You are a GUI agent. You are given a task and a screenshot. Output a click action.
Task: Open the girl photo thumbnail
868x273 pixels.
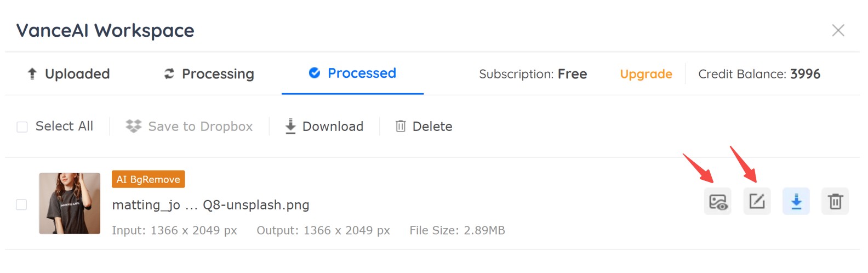pyautogui.click(x=70, y=203)
